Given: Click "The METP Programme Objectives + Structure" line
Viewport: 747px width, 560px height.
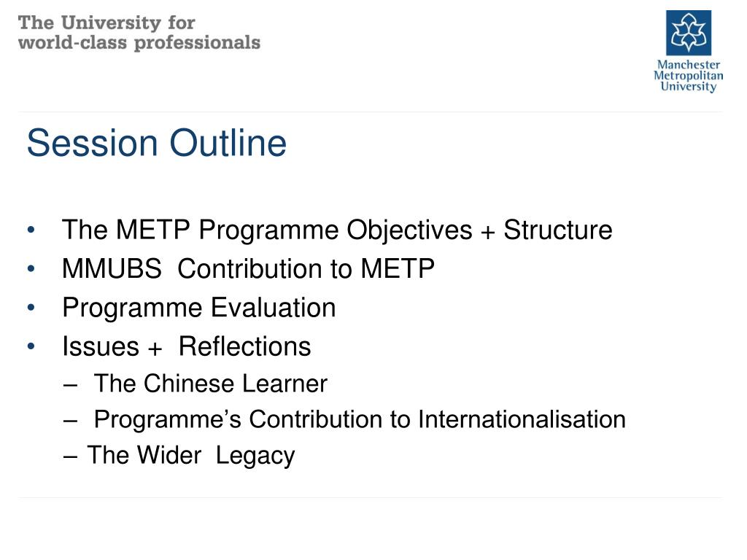Looking at the screenshot, I should pos(337,230).
